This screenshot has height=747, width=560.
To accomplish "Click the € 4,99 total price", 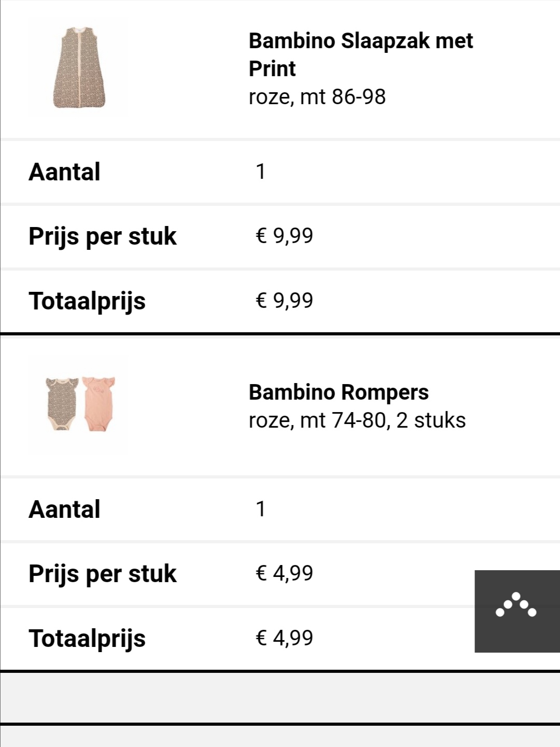I will (x=284, y=638).
